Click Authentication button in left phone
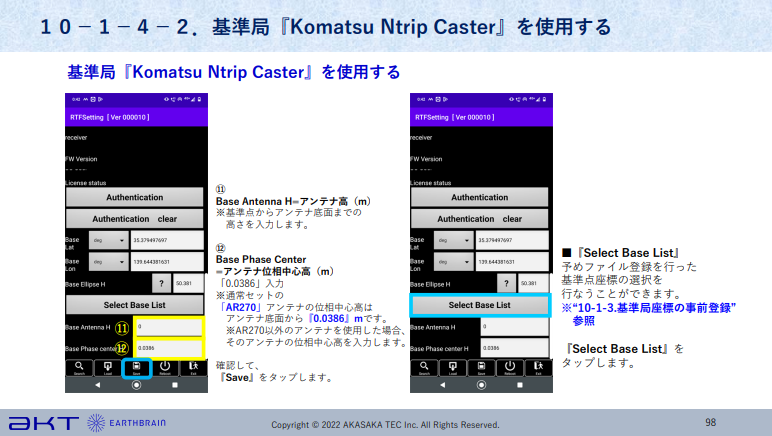The height and width of the screenshot is (436, 772). [x=134, y=197]
